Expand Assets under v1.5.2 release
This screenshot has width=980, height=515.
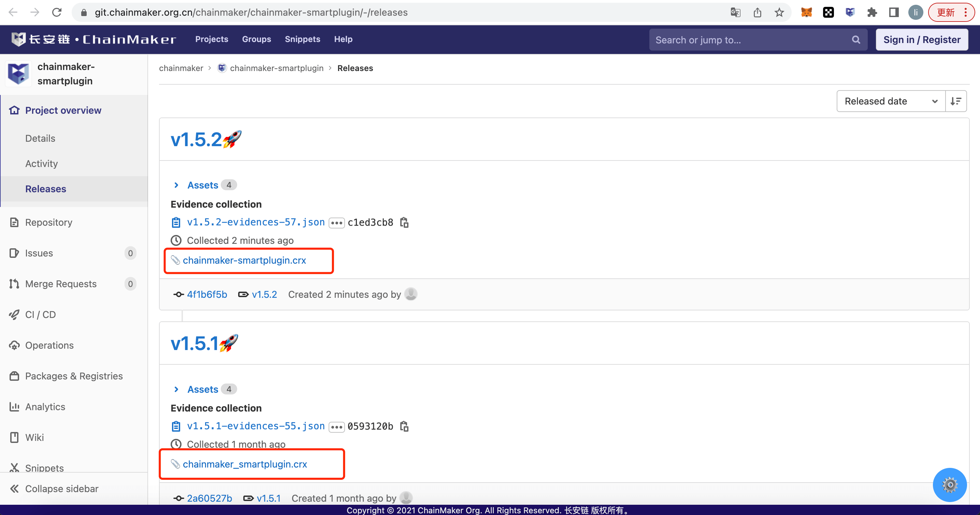click(202, 185)
